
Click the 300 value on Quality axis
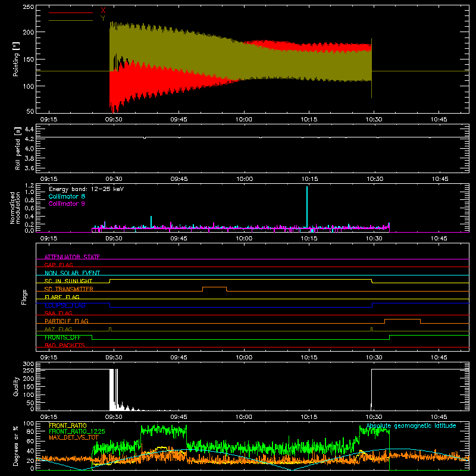pyautogui.click(x=29, y=364)
